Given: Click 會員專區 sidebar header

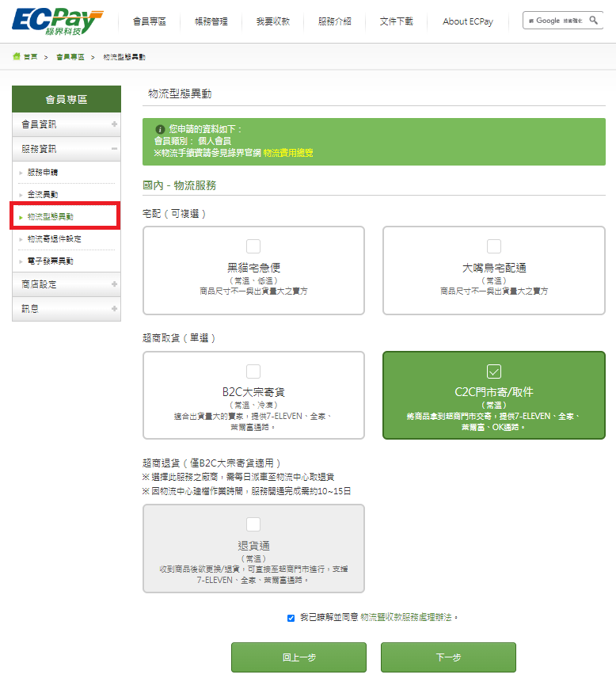Looking at the screenshot, I should (x=67, y=99).
